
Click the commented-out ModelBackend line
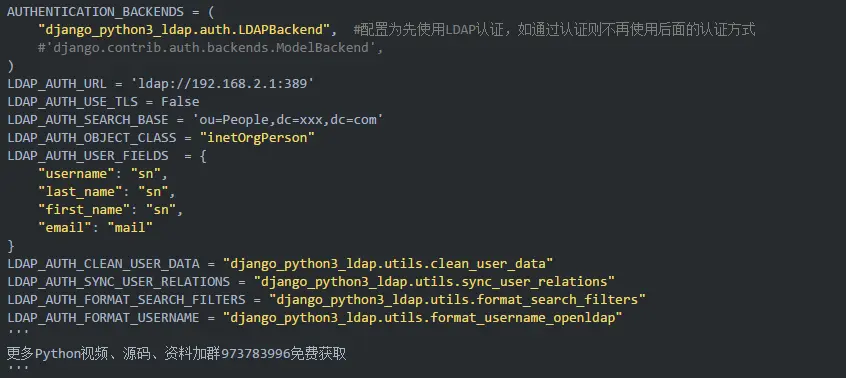tap(210, 48)
